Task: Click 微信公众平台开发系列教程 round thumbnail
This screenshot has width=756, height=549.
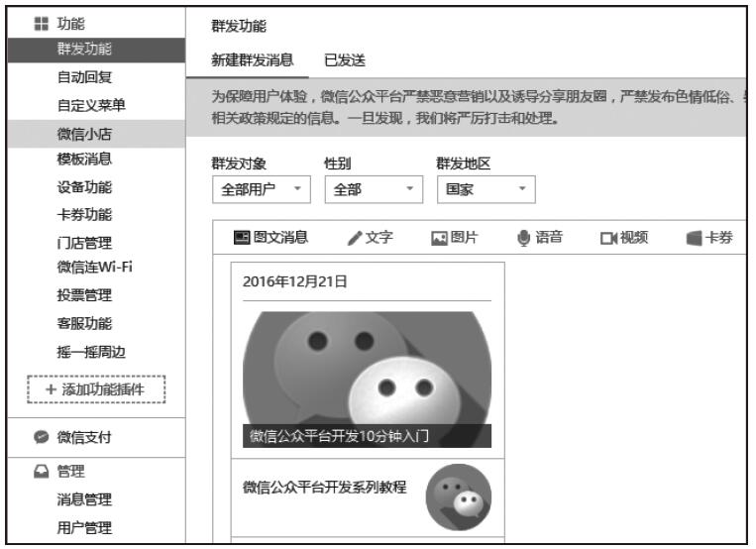Action: (458, 497)
